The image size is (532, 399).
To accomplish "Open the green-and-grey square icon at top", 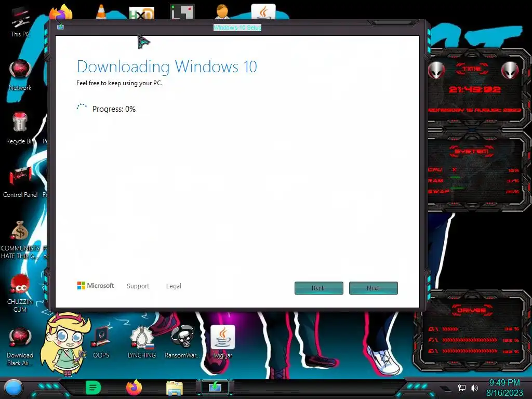I will pyautogui.click(x=182, y=11).
